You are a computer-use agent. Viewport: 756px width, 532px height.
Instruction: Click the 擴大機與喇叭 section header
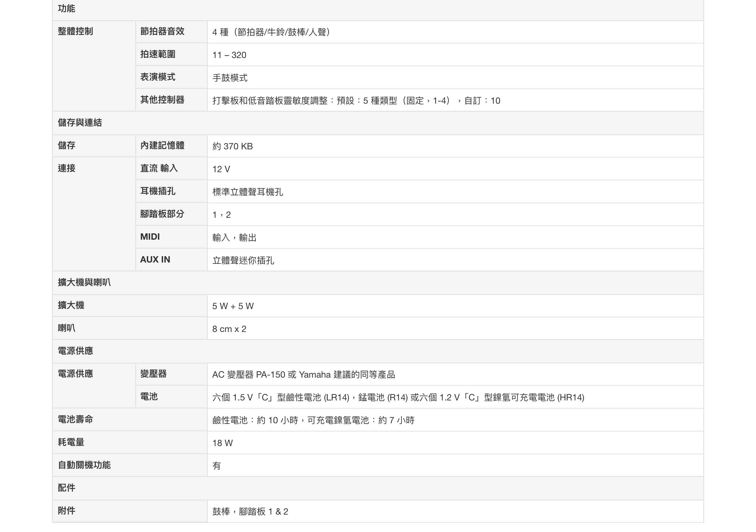84,282
